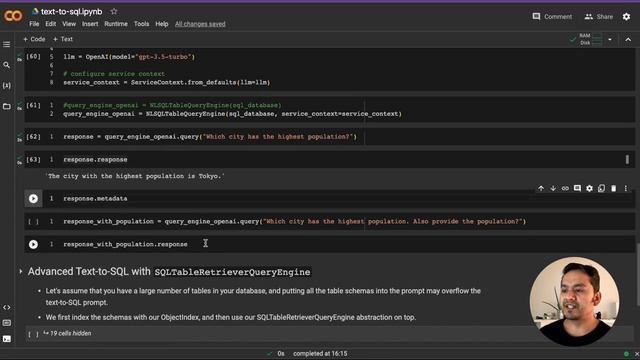This screenshot has height=360, width=640.
Task: Open the search sidebar icon
Action: tap(7, 65)
